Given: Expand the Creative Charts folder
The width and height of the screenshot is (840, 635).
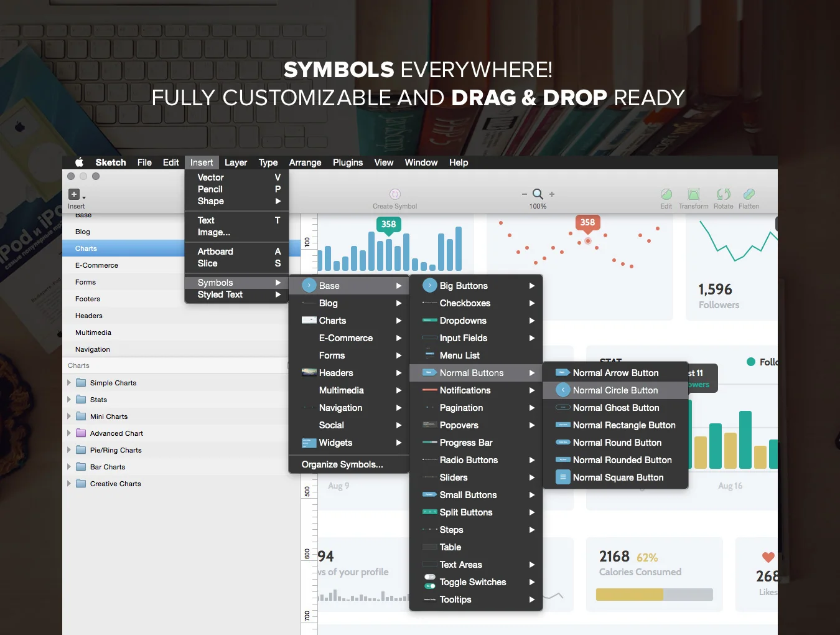Looking at the screenshot, I should [69, 483].
